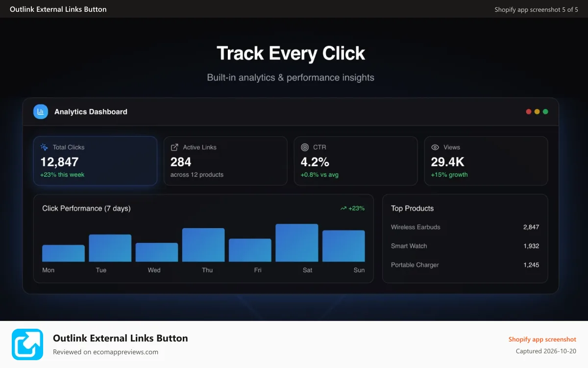Viewport: 588px width, 368px height.
Task: Click the Sunday bar in chart
Action: pyautogui.click(x=343, y=246)
